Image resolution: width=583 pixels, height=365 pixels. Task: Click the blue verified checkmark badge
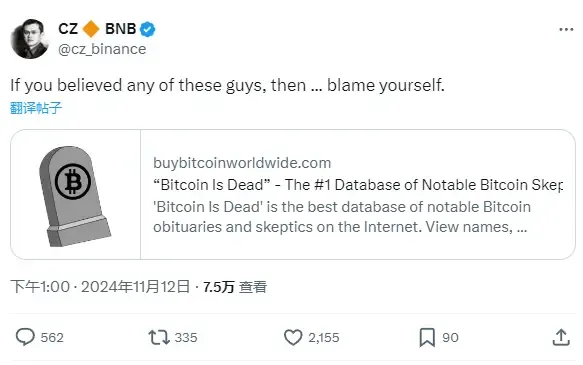(x=148, y=29)
